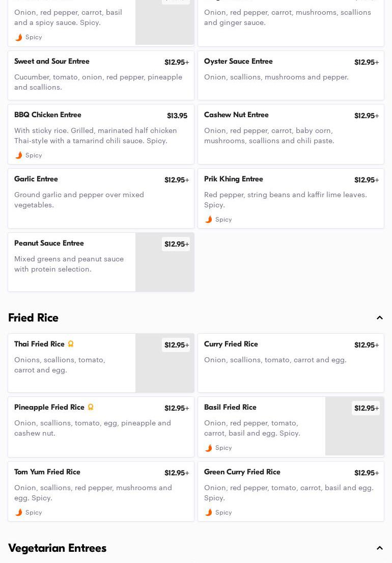Image resolution: width=392 pixels, height=563 pixels.
Task: Add Curry Fried Rice via its $12.95+ price
Action: (x=366, y=345)
